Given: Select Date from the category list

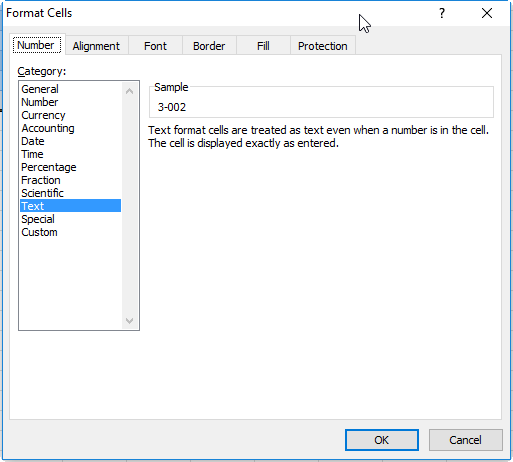Looking at the screenshot, I should 33,141.
